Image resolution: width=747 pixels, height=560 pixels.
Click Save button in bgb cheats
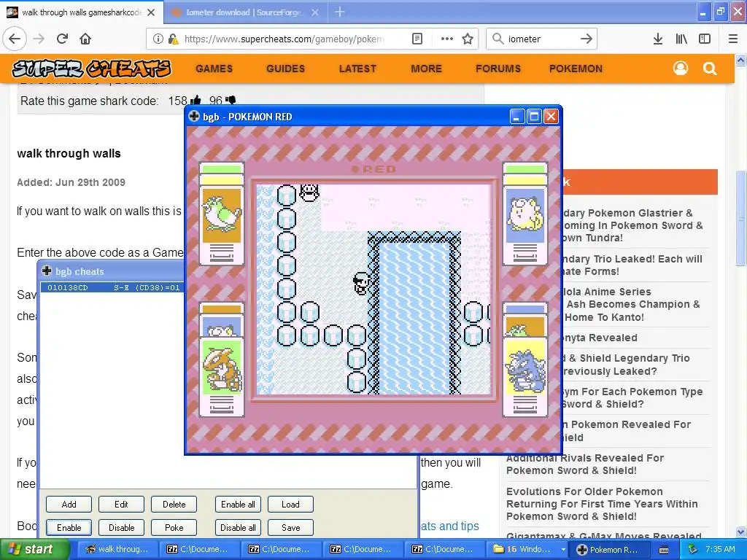tap(290, 528)
